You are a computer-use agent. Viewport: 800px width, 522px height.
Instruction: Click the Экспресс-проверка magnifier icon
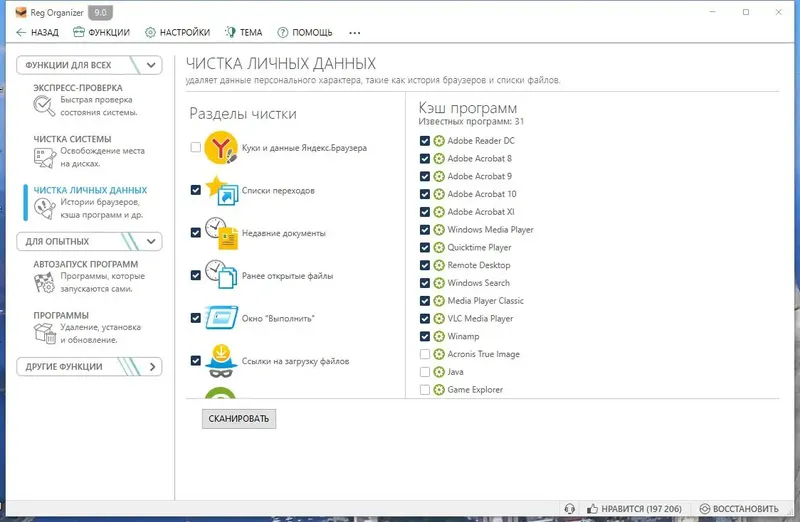coord(44,106)
